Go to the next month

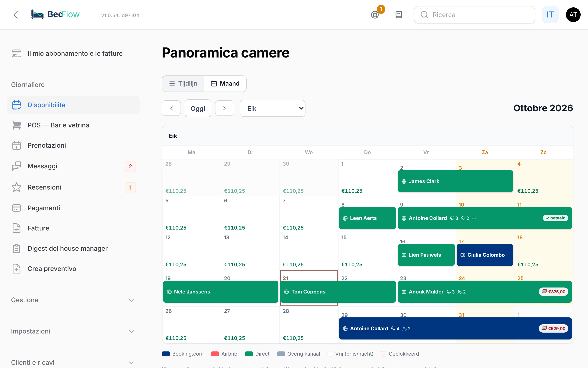coord(224,108)
